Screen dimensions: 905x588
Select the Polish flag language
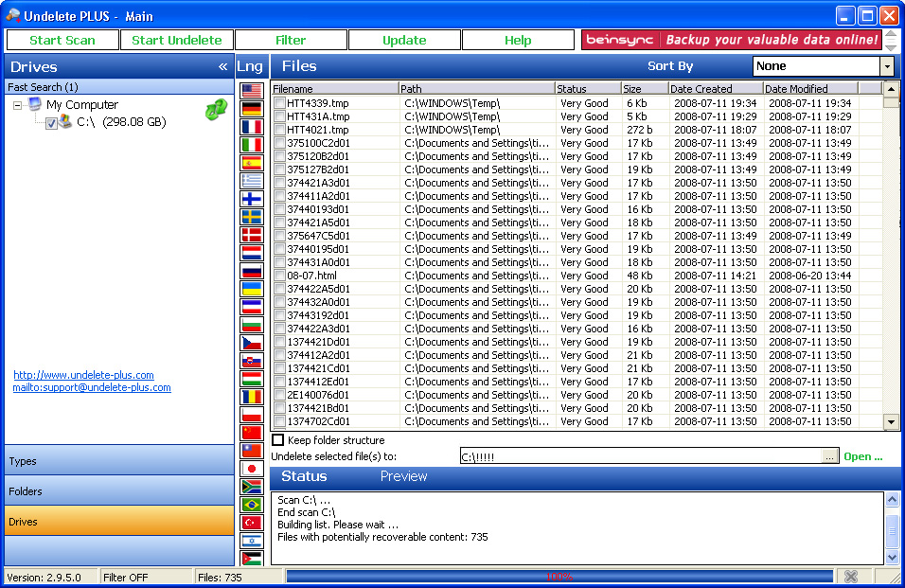coord(252,415)
